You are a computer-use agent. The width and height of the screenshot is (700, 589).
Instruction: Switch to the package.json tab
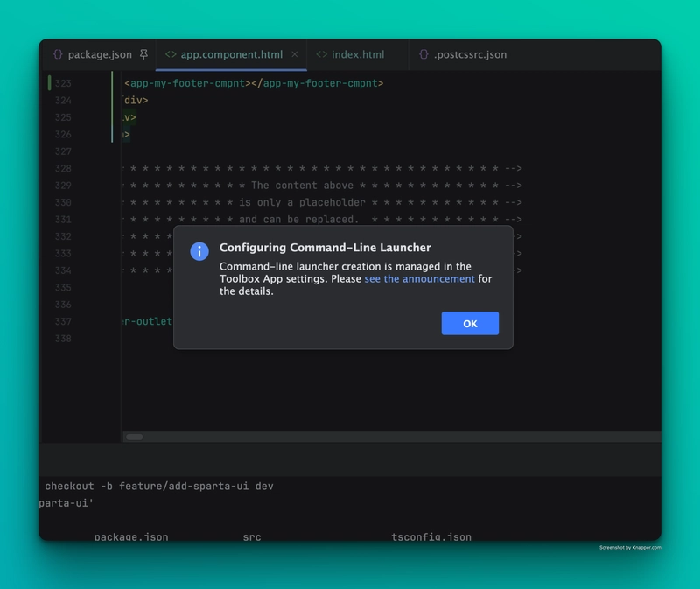100,54
